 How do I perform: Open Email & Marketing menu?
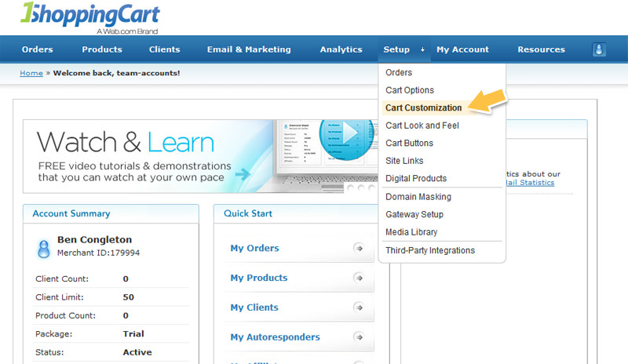[x=249, y=49]
